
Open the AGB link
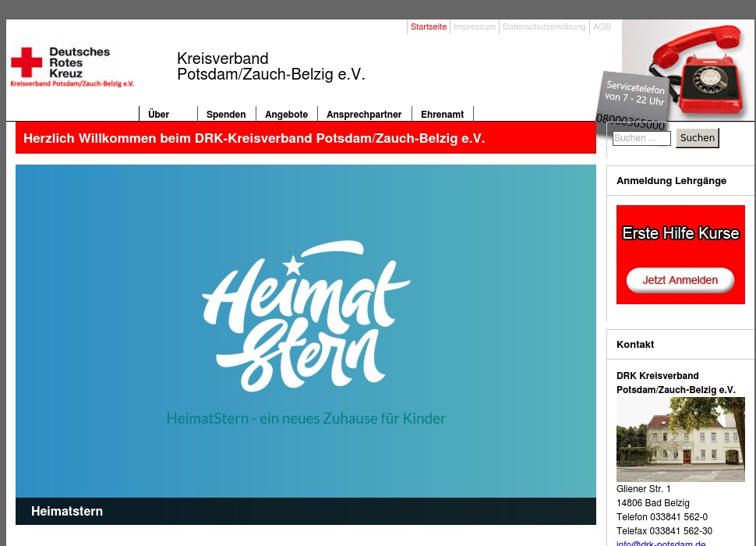[602, 27]
